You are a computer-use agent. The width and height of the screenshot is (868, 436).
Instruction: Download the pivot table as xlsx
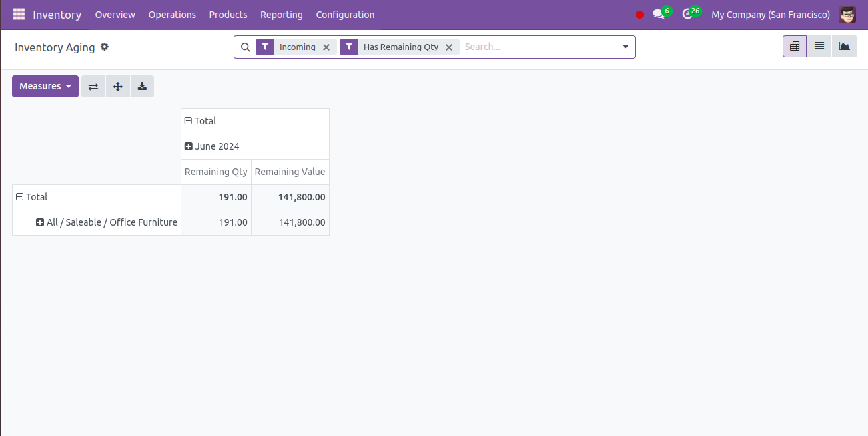click(x=142, y=87)
